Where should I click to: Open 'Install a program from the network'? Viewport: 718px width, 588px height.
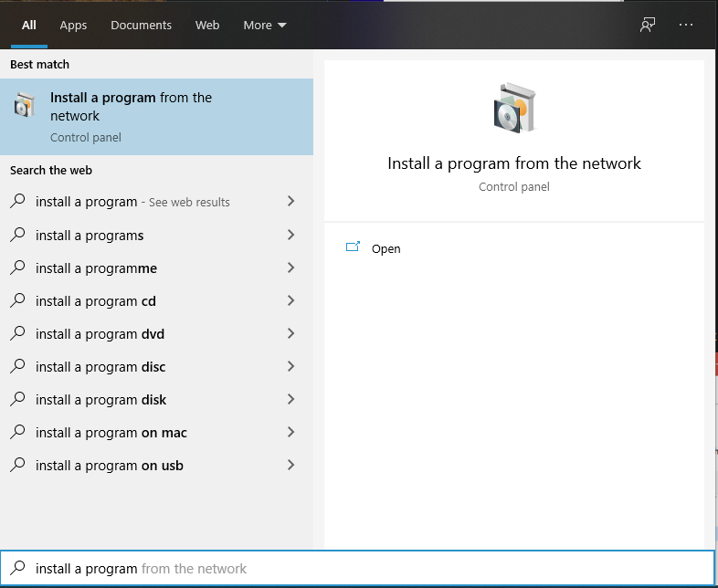point(385,248)
